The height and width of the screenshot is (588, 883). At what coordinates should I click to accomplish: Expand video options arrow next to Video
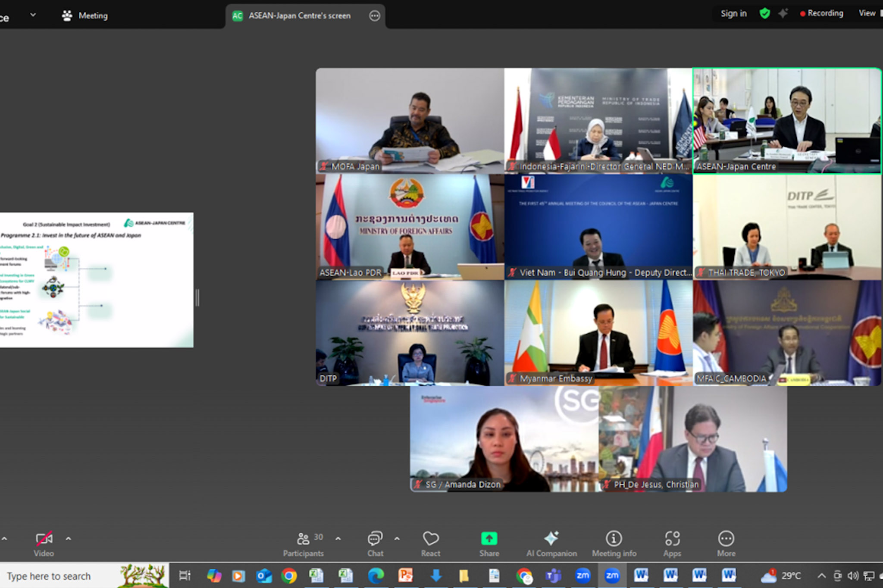click(x=68, y=538)
